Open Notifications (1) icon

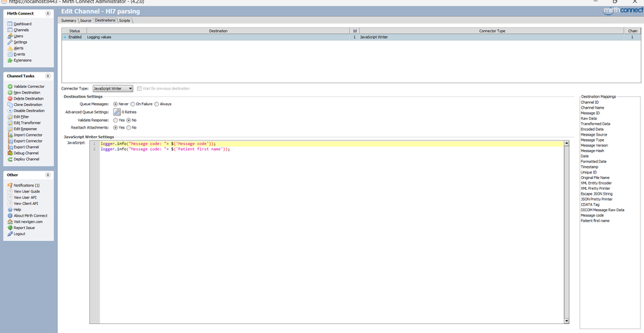[10, 185]
